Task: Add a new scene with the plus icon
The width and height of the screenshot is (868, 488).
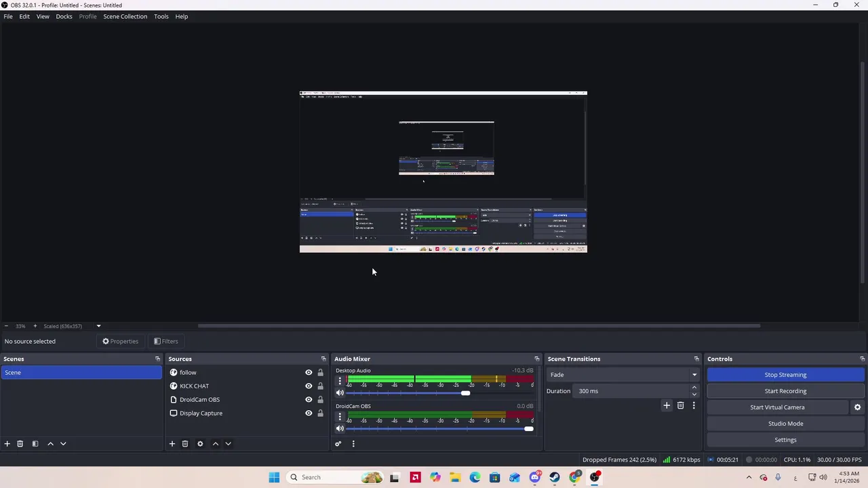Action: tap(7, 444)
